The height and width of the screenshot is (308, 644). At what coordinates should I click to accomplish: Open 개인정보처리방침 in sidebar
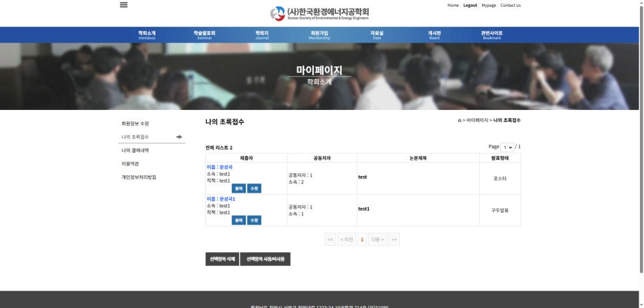[139, 177]
